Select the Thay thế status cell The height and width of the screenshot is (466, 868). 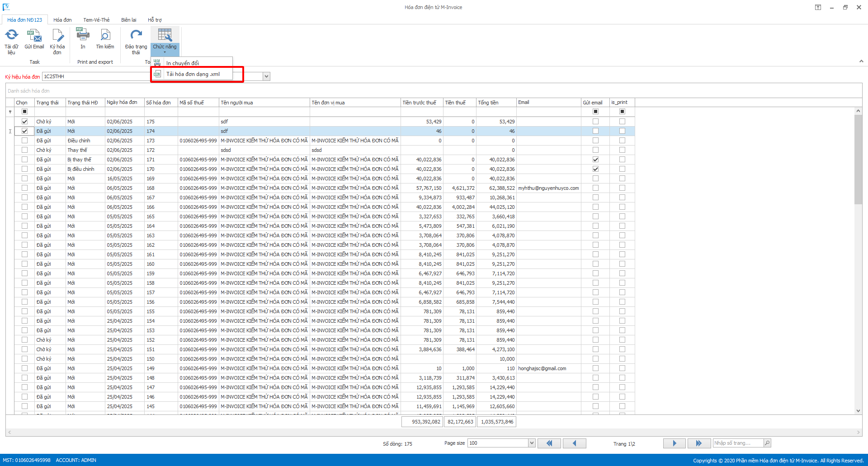85,150
